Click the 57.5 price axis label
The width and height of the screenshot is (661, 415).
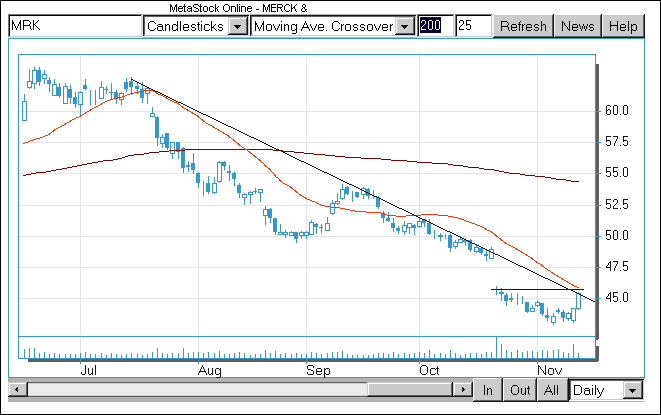tap(617, 141)
